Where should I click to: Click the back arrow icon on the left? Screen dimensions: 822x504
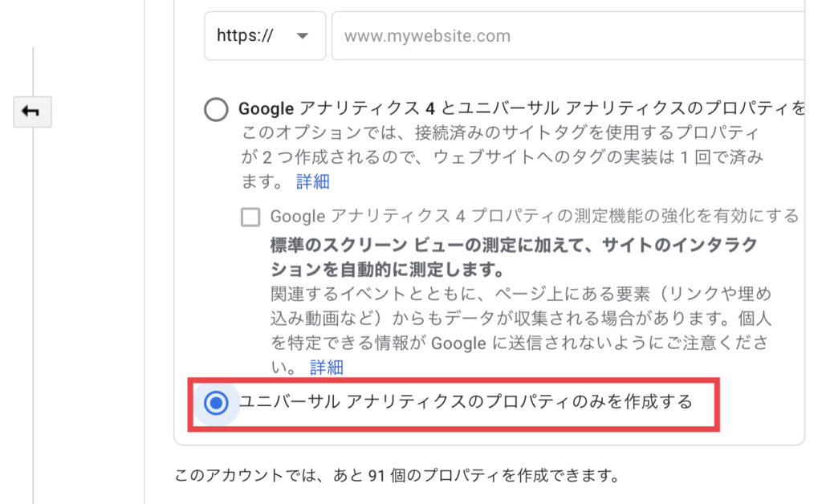pyautogui.click(x=32, y=112)
